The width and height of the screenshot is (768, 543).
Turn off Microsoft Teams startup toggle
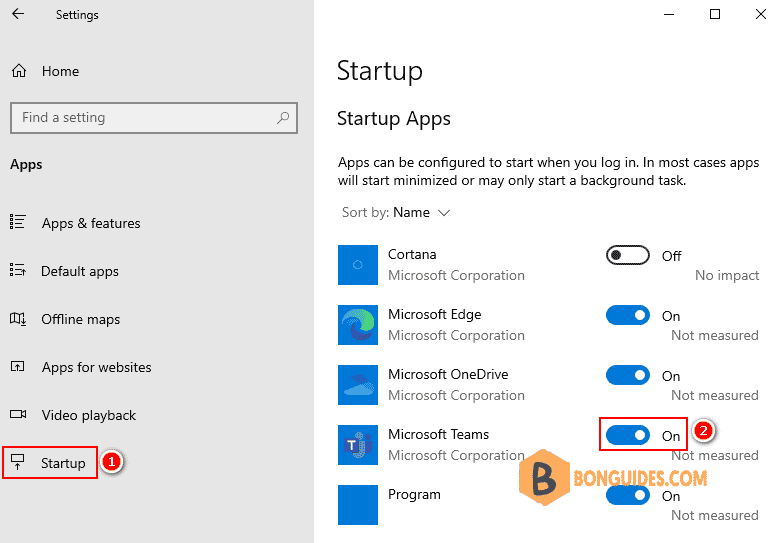(x=627, y=435)
